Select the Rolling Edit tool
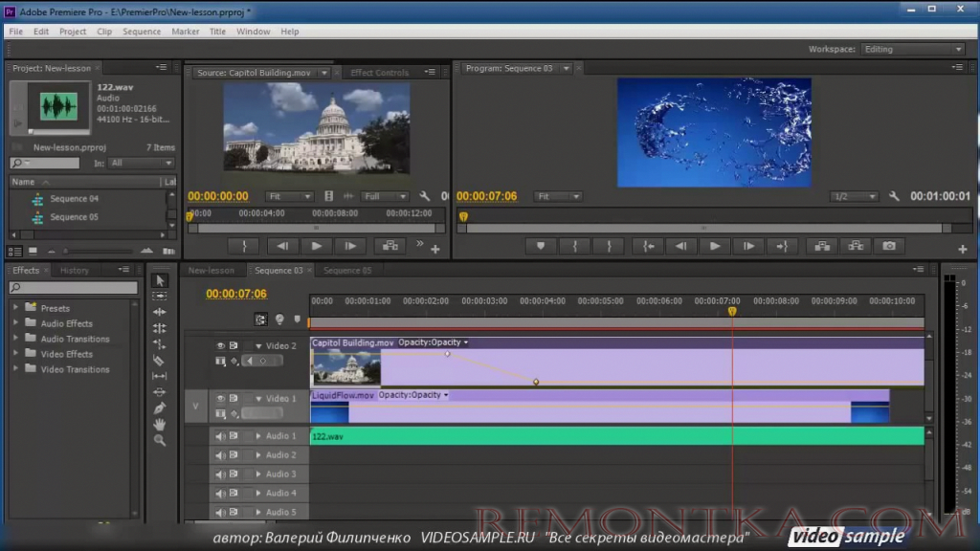980x551 pixels. 160,328
